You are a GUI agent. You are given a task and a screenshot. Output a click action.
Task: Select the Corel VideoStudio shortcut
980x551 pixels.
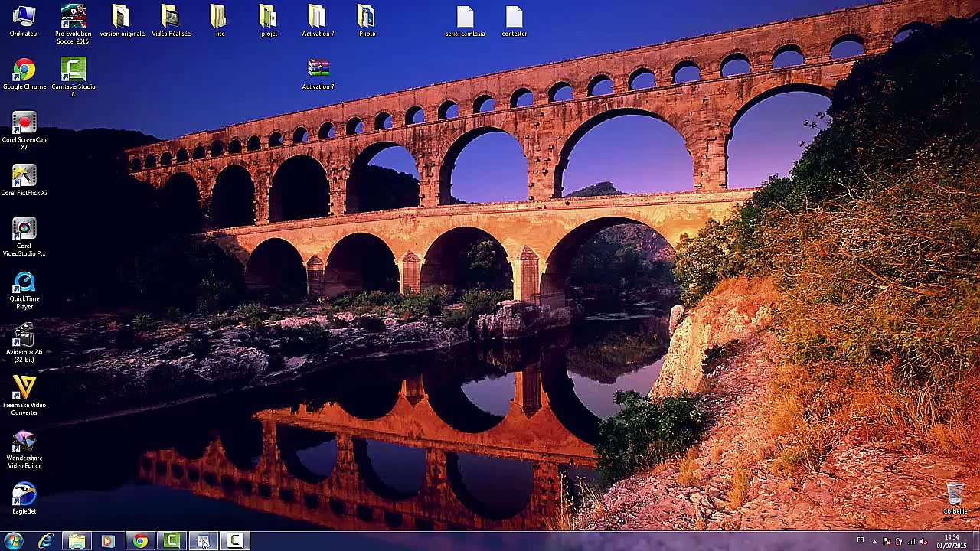tap(24, 236)
